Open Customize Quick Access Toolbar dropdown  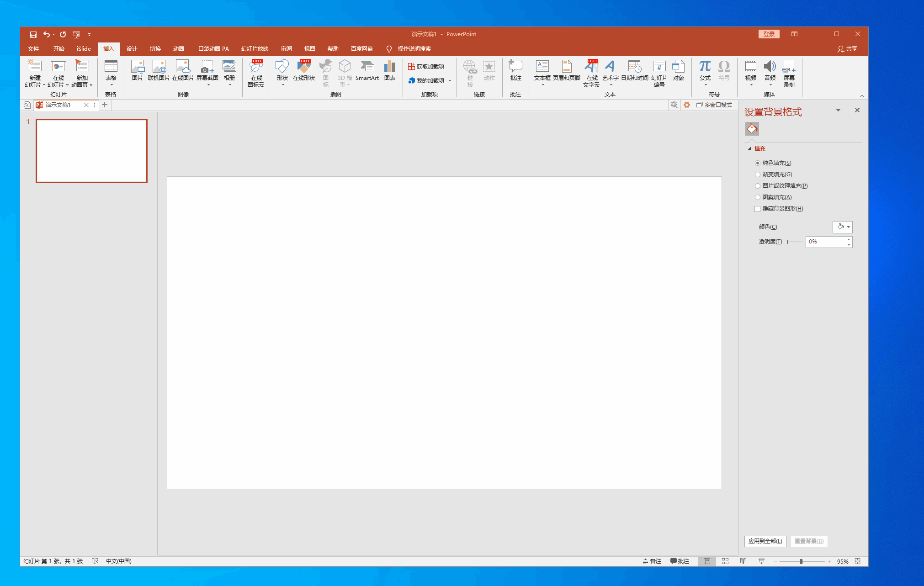pyautogui.click(x=89, y=34)
